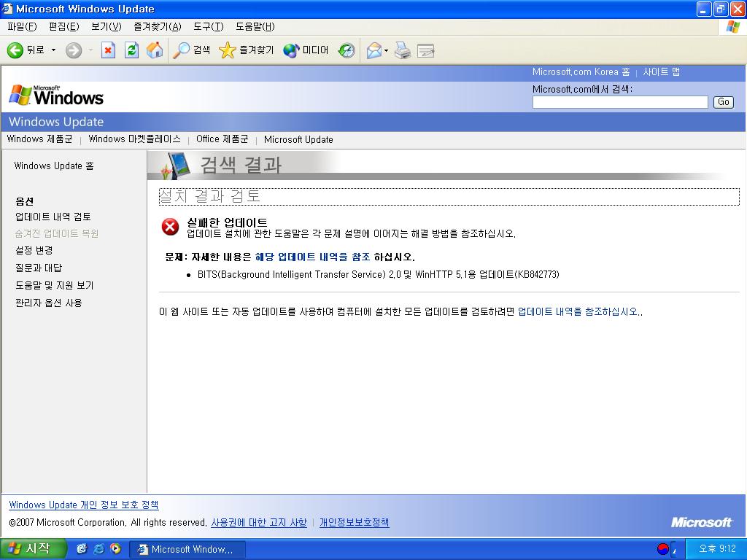747x560 pixels.
Task: Open 설정 변경 in sidebar
Action: (x=34, y=250)
